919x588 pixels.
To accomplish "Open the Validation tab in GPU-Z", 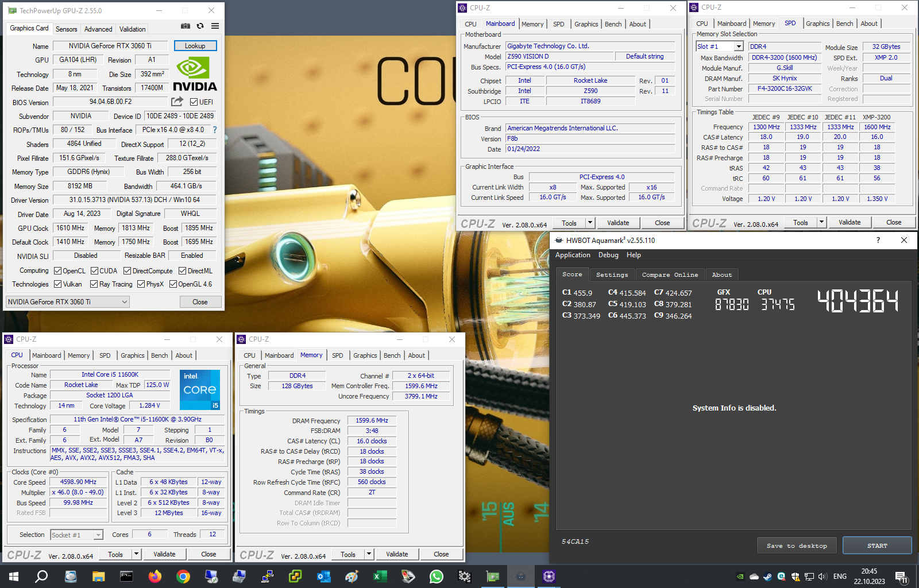I will [x=132, y=29].
